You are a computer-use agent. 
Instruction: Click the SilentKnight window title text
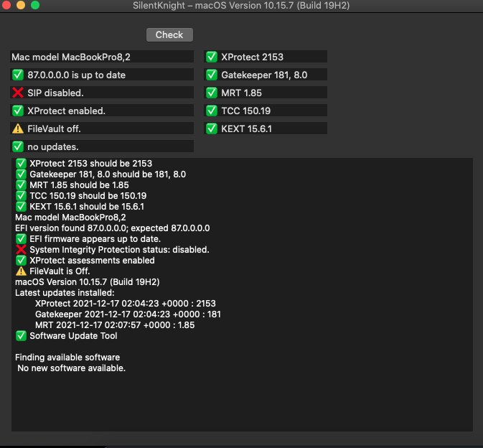coord(241,6)
